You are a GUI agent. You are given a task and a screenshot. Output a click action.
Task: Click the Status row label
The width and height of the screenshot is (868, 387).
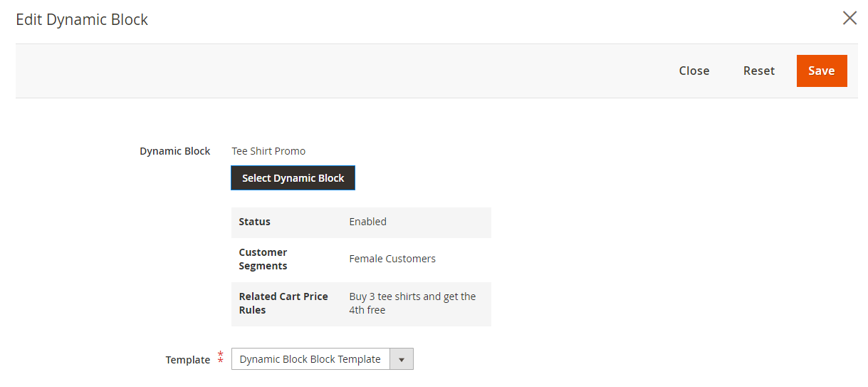tap(255, 222)
